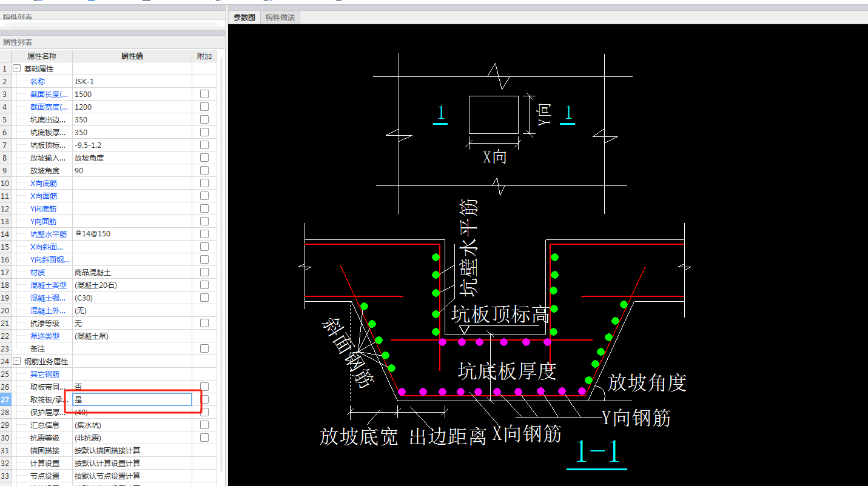Check the 附加 box for X向底筋

pyautogui.click(x=204, y=183)
